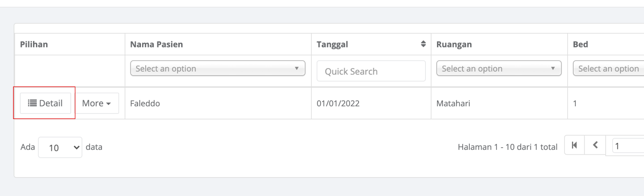Click Ruangan dropdown arrow indicator
Screen dimensions: 644x196
pos(553,68)
